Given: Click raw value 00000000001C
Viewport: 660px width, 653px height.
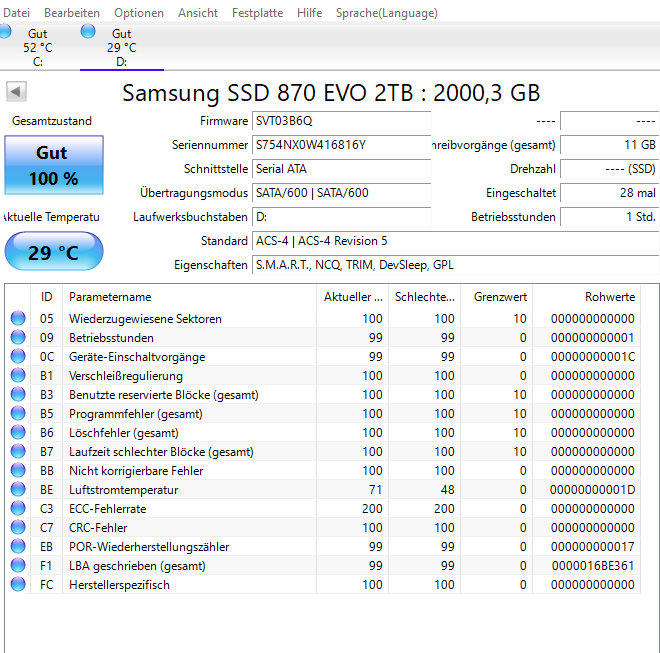Looking at the screenshot, I should coord(593,357).
